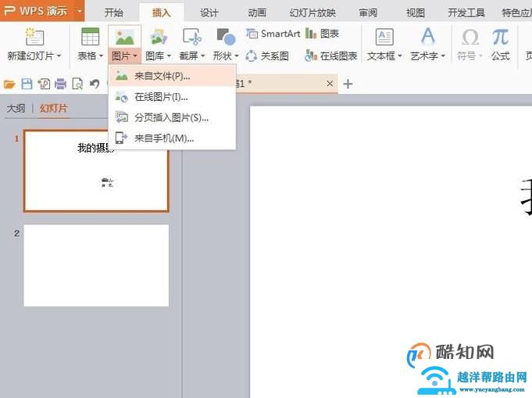Expand the Shapes (形状) dropdown arrow

237,56
